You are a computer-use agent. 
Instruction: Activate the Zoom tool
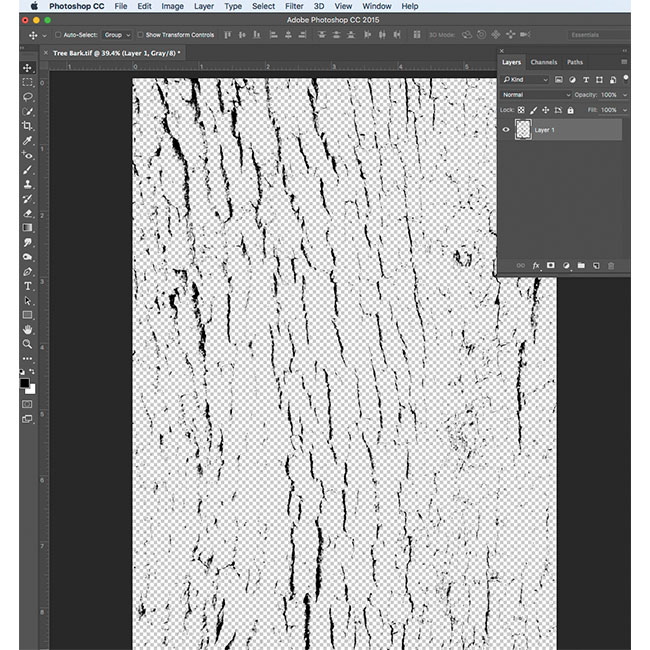(x=28, y=344)
